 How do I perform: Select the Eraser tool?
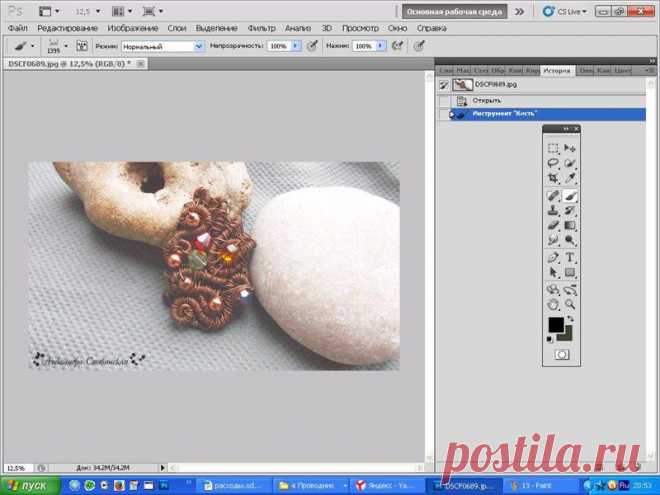coord(553,226)
